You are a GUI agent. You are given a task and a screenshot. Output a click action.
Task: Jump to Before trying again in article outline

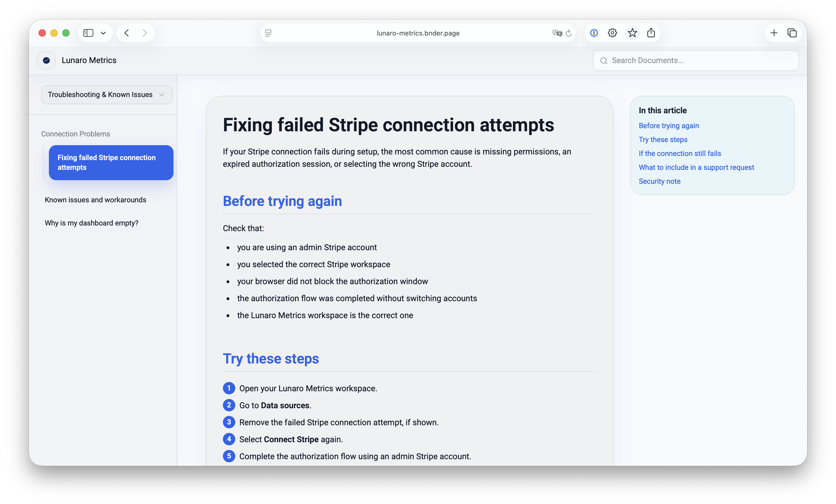pyautogui.click(x=669, y=126)
